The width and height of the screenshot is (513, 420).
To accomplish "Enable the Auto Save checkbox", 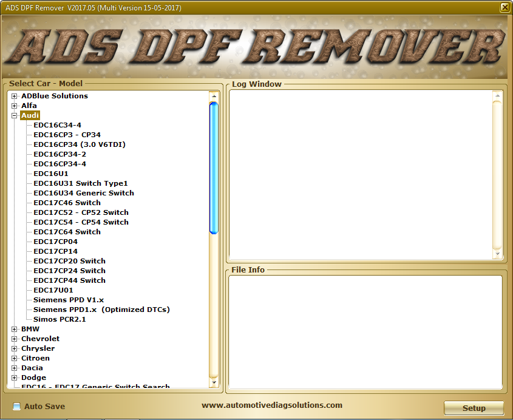I will tap(16, 406).
